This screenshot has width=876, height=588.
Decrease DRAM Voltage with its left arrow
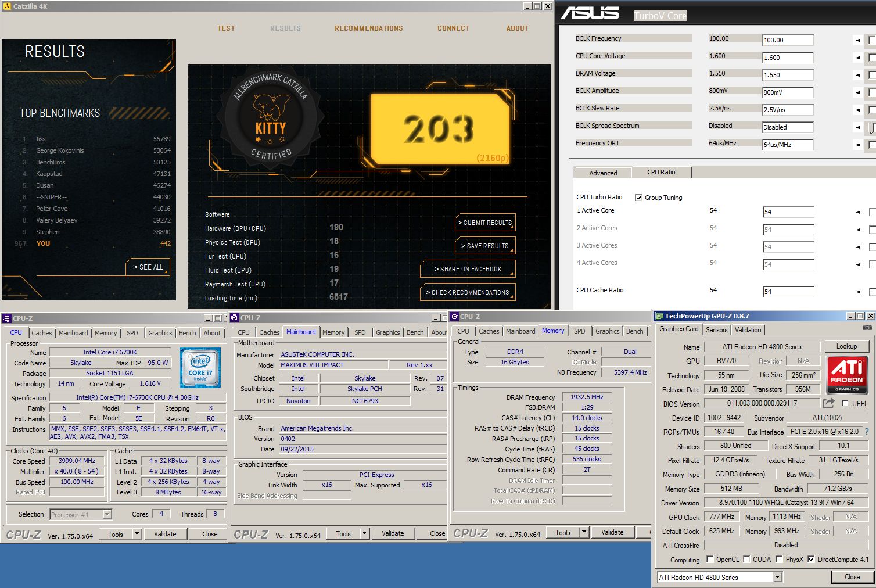coord(857,75)
